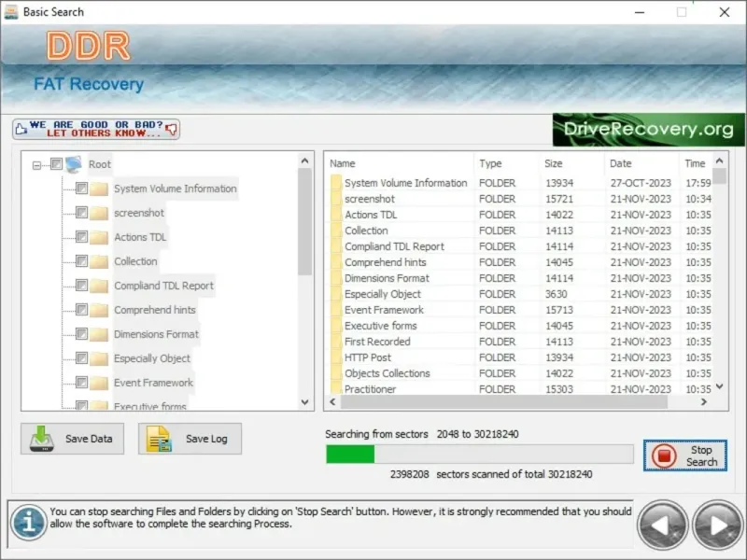This screenshot has height=560, width=747.
Task: Click the thumbs-down icon in feedback banner
Action: pos(171,129)
